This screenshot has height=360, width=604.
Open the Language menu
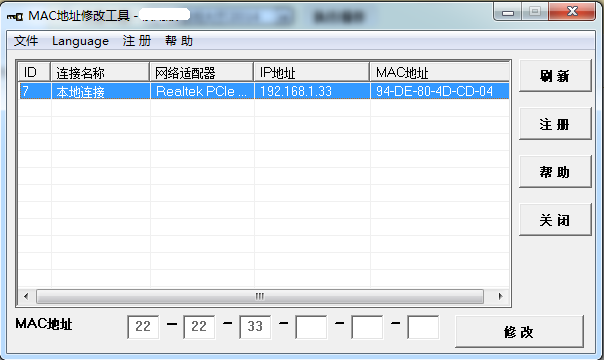(x=80, y=41)
